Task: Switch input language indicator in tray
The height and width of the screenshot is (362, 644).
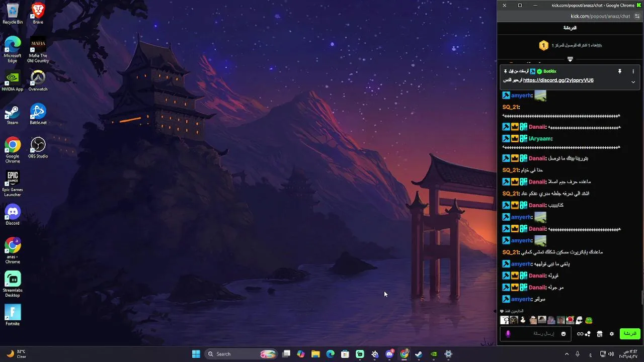Action: click(591, 355)
